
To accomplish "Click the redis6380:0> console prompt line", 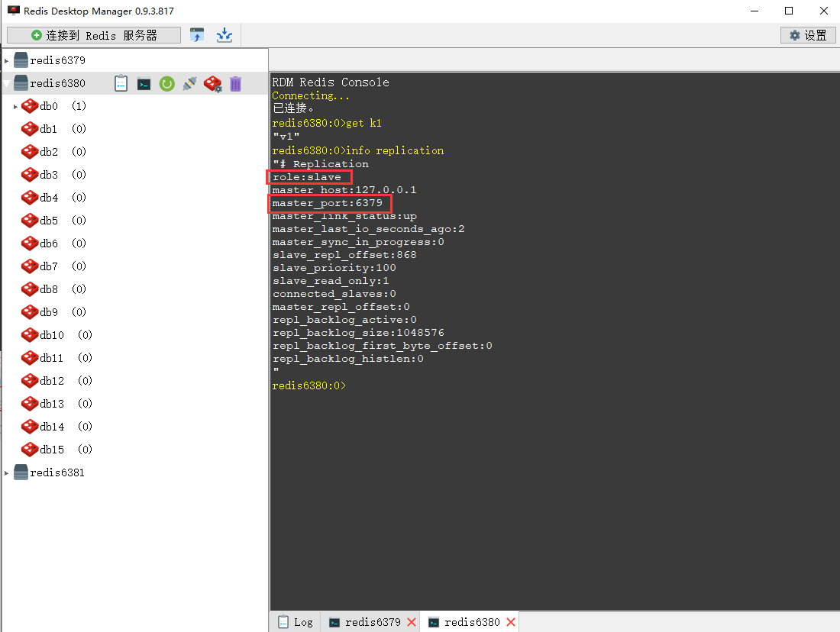I will point(309,385).
